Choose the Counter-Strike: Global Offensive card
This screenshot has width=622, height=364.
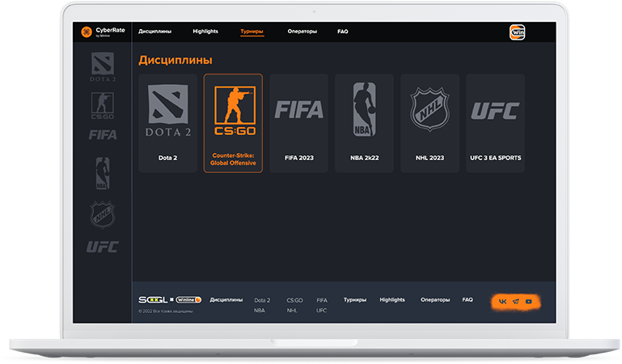click(233, 123)
